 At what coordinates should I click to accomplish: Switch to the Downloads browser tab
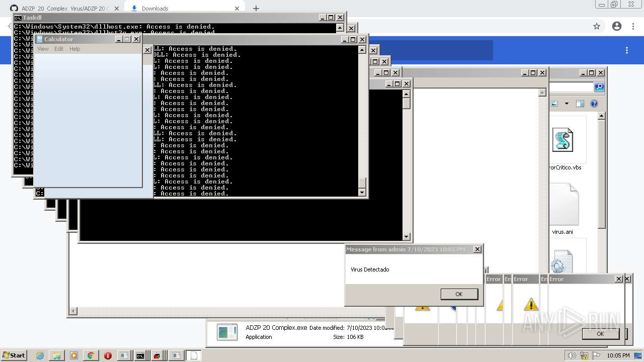tap(184, 9)
